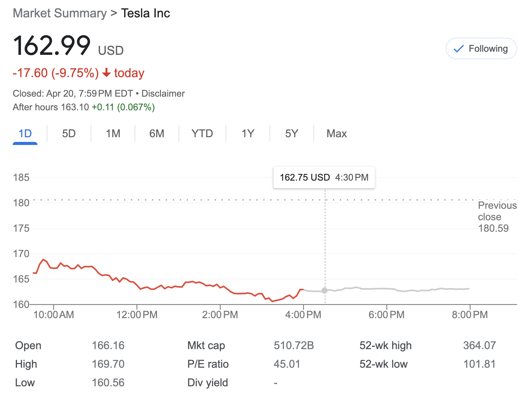Click the Low value 160.56
Image resolution: width=532 pixels, height=399 pixels.
point(108,383)
